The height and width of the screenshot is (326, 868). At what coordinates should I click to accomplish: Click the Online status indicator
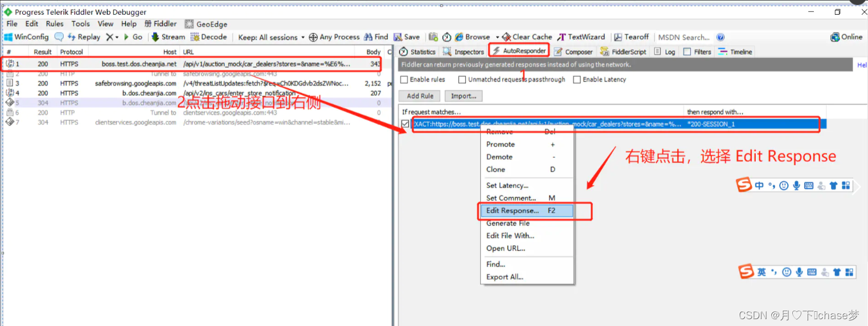(846, 37)
